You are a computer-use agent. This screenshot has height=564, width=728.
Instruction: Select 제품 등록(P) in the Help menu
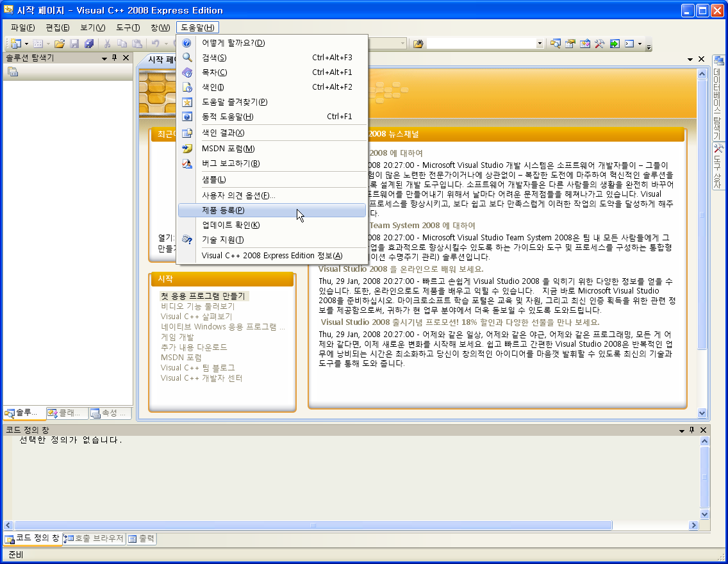(x=272, y=210)
